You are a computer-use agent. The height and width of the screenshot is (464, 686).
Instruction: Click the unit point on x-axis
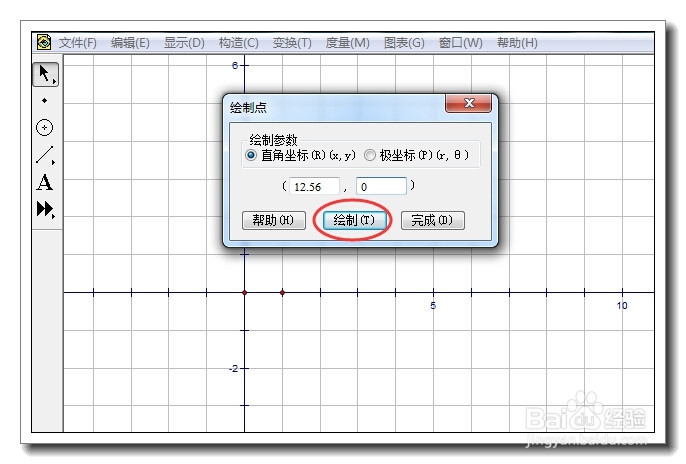pos(283,292)
